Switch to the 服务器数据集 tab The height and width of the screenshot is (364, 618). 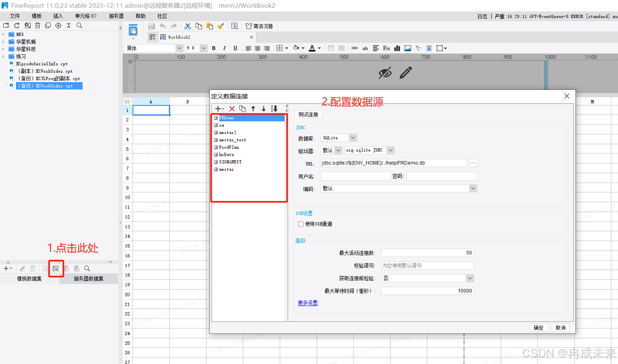tap(88, 279)
